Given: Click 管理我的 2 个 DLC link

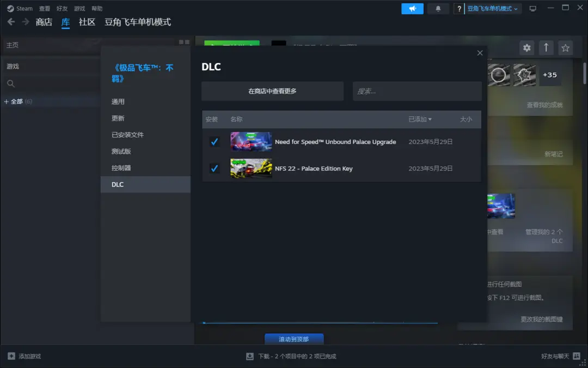Looking at the screenshot, I should 544,236.
